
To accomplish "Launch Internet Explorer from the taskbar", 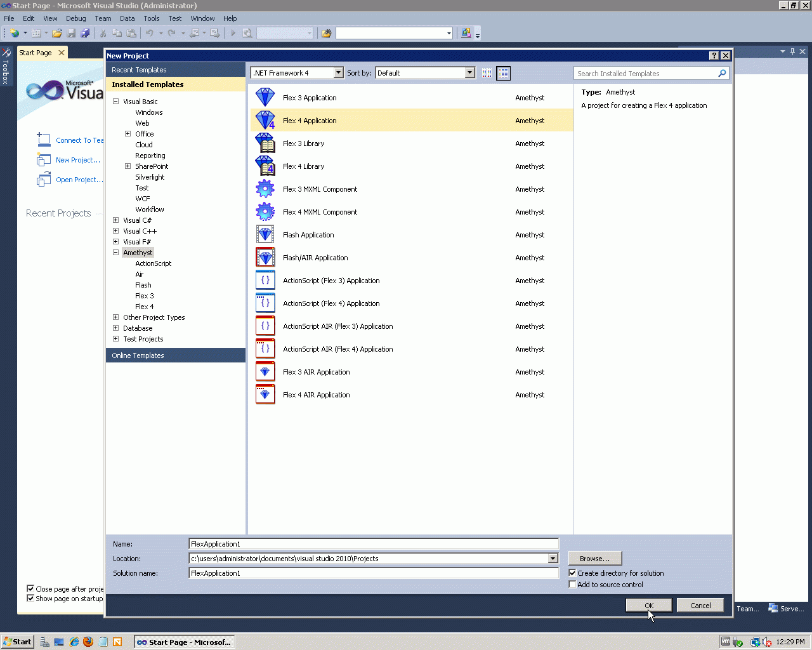I will coord(74,642).
